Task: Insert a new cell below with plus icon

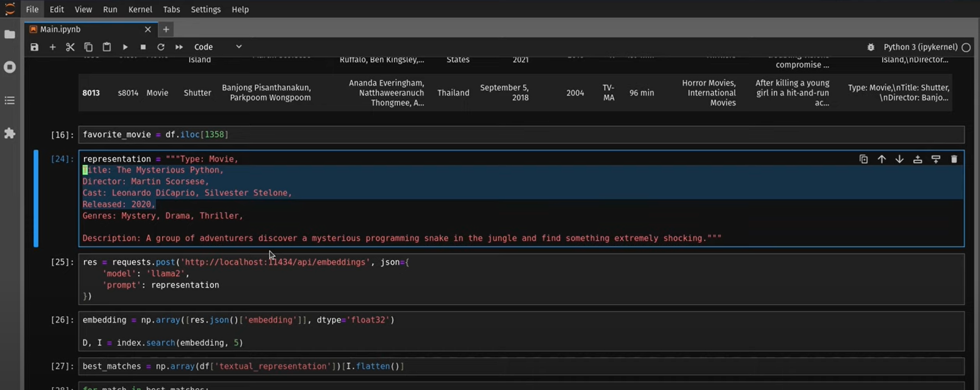Action: 53,47
